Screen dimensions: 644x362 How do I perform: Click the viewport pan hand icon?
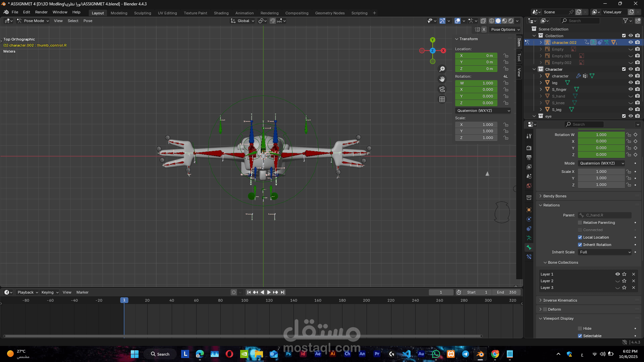pyautogui.click(x=442, y=79)
